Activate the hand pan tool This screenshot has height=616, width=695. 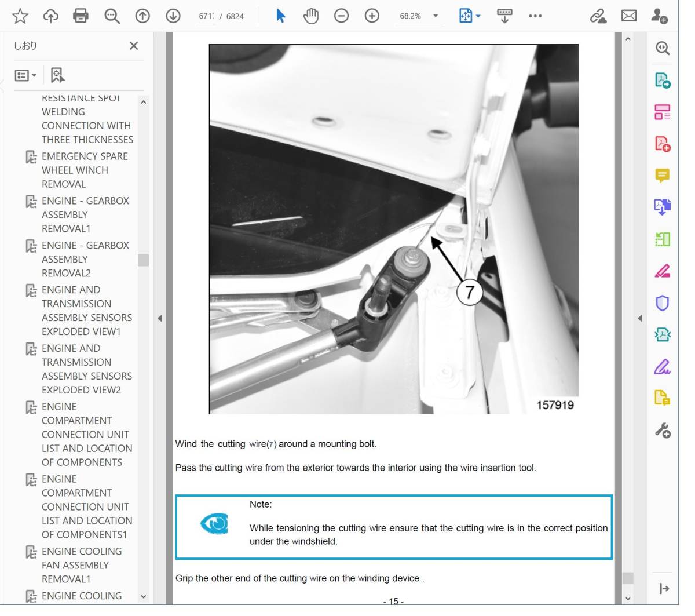(311, 16)
